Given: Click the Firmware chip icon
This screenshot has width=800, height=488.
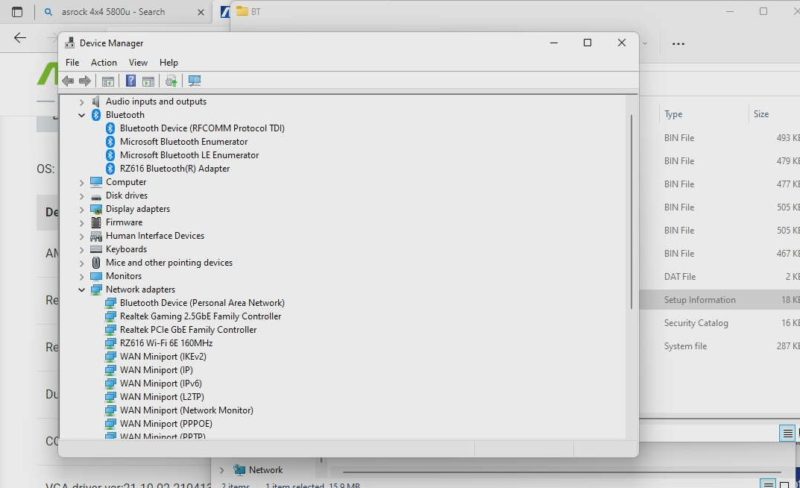Looking at the screenshot, I should (x=96, y=222).
